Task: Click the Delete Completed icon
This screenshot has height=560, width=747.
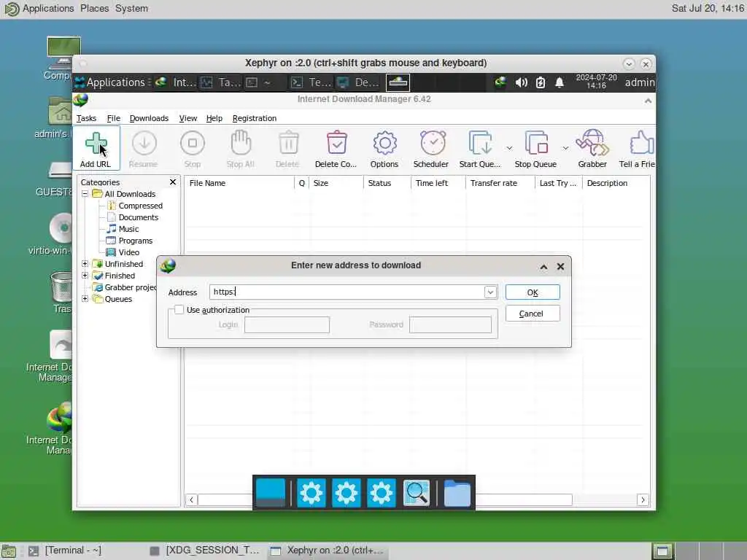Action: point(336,142)
